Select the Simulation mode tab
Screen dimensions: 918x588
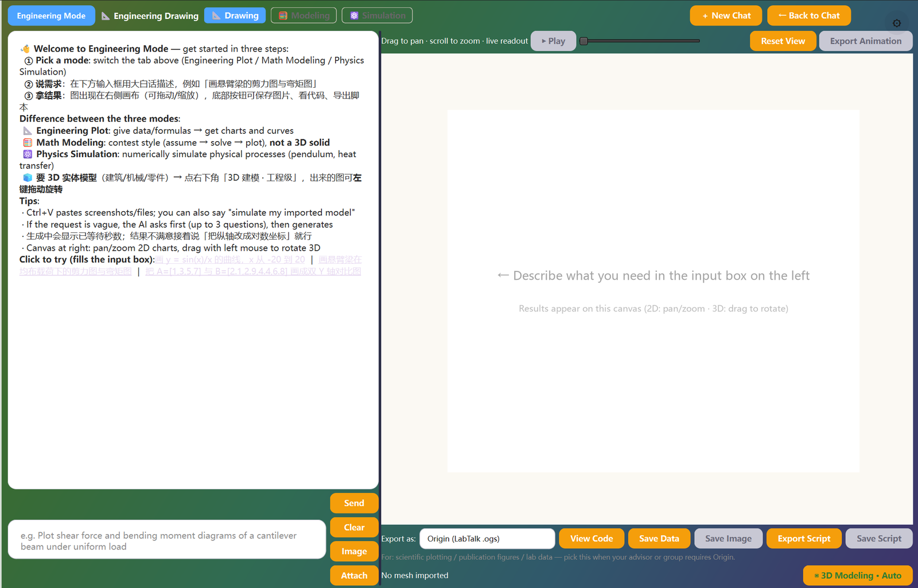pos(377,15)
